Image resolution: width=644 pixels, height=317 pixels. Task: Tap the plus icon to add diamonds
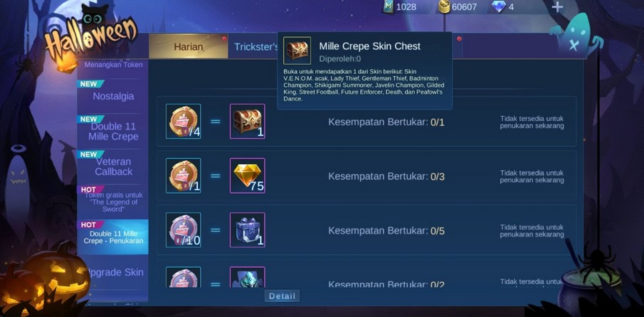coord(557,7)
